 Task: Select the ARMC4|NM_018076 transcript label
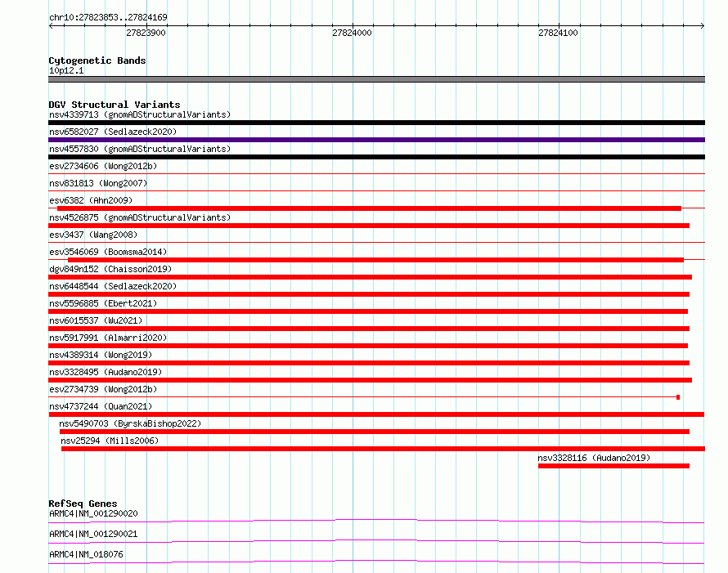tap(86, 554)
